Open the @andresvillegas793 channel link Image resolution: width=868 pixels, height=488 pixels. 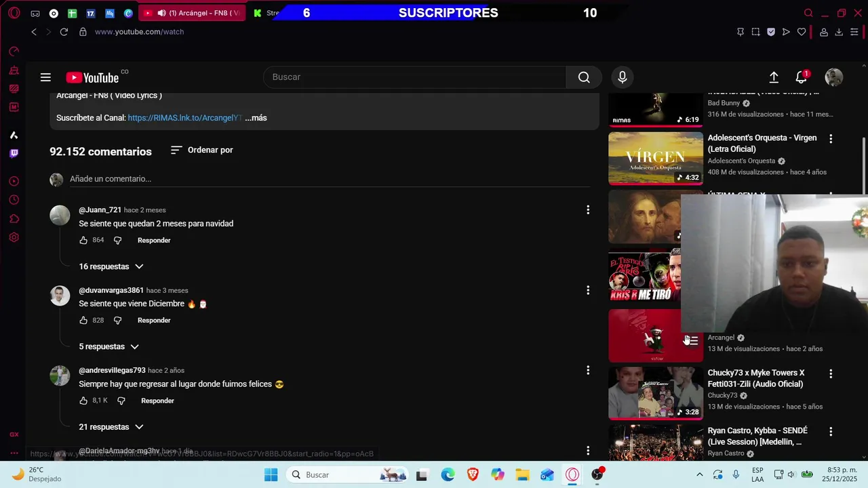(x=112, y=371)
